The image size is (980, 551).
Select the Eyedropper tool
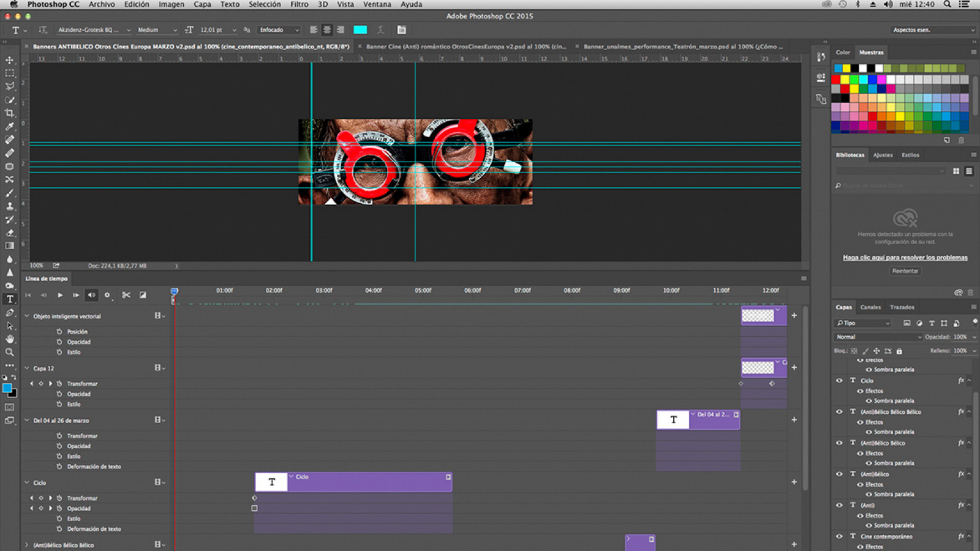[x=9, y=127]
